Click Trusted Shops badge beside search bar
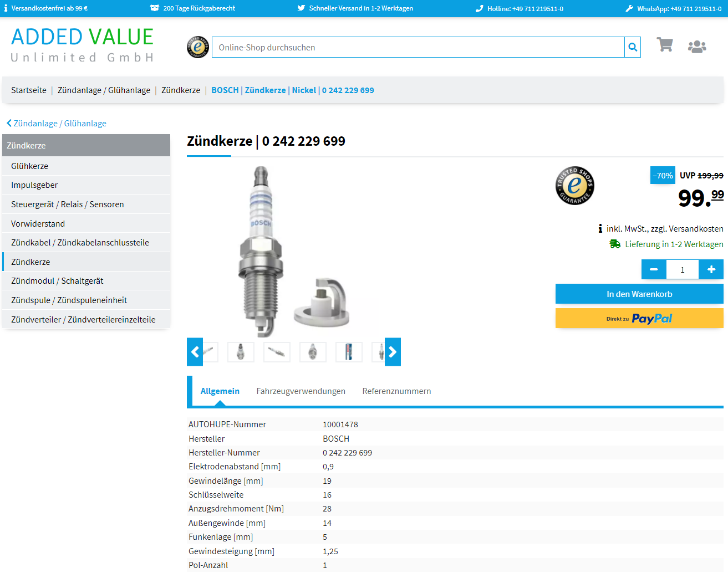The image size is (728, 573). [198, 47]
